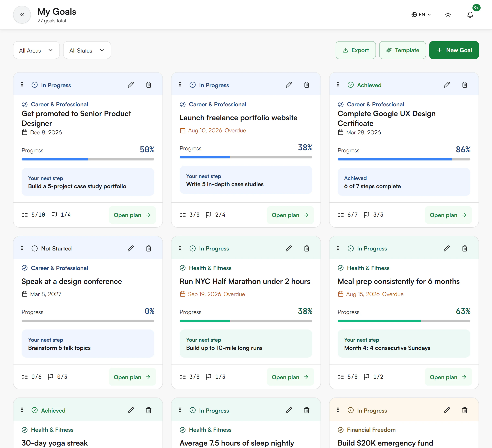Edit the Senior Product Designer goal
Image resolution: width=492 pixels, height=448 pixels.
coord(131,85)
